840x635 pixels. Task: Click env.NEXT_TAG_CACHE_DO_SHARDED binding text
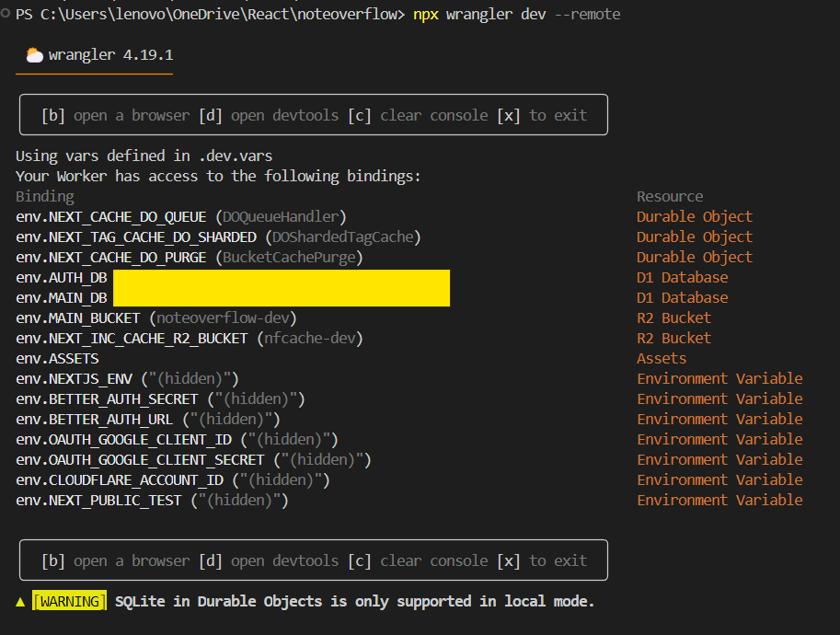136,237
